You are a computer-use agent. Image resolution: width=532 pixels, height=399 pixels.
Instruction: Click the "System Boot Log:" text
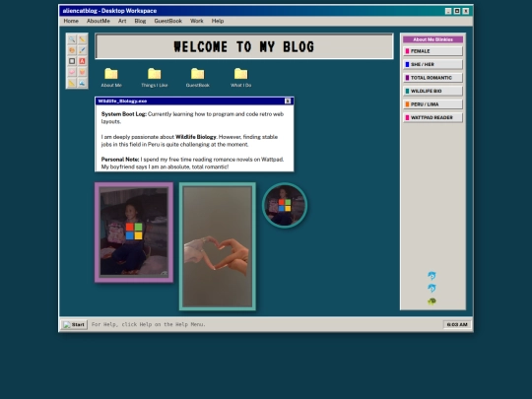pos(124,114)
